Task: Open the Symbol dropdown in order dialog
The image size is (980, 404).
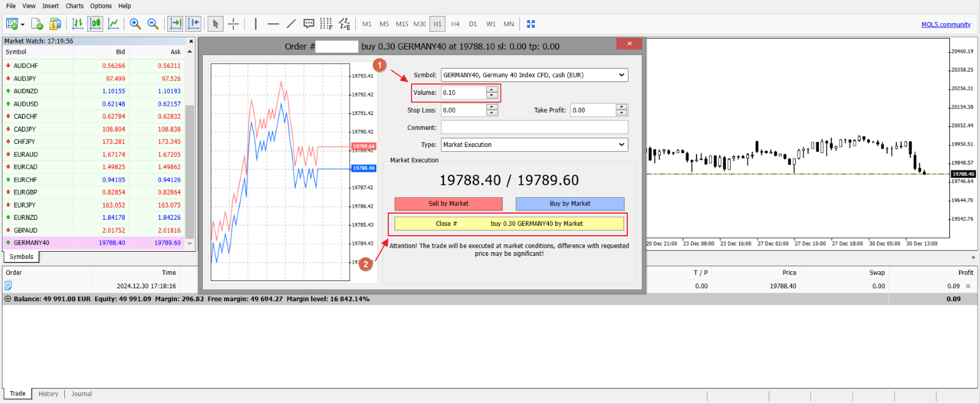Action: (621, 75)
